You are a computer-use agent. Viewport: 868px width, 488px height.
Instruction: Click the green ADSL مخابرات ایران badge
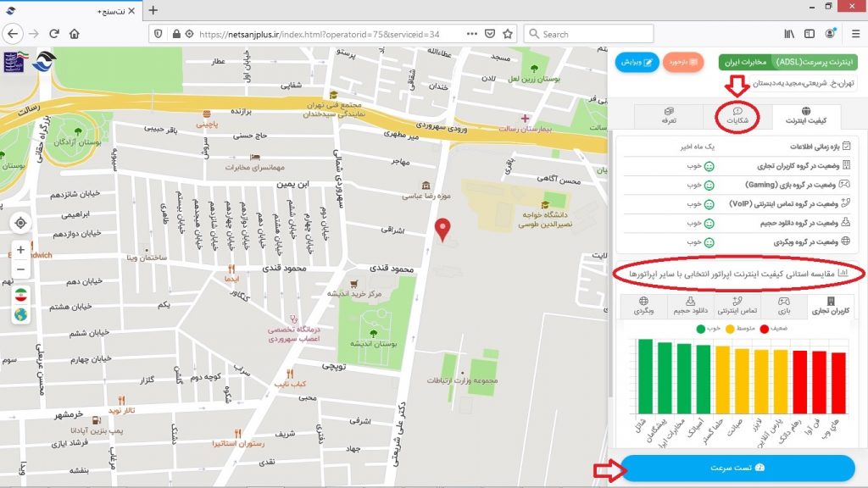point(787,62)
